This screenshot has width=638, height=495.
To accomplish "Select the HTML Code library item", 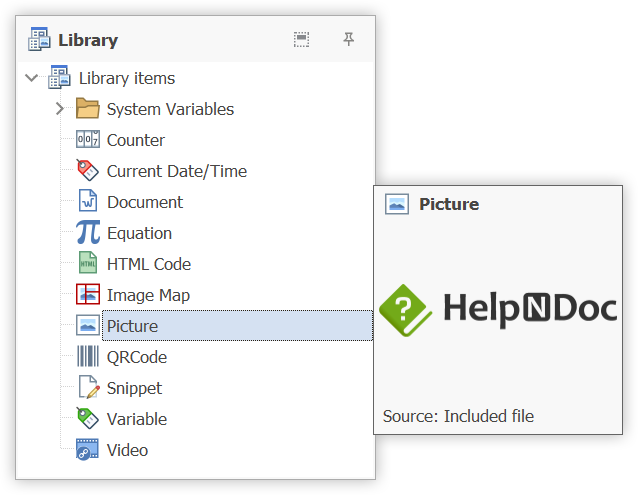I will (149, 264).
